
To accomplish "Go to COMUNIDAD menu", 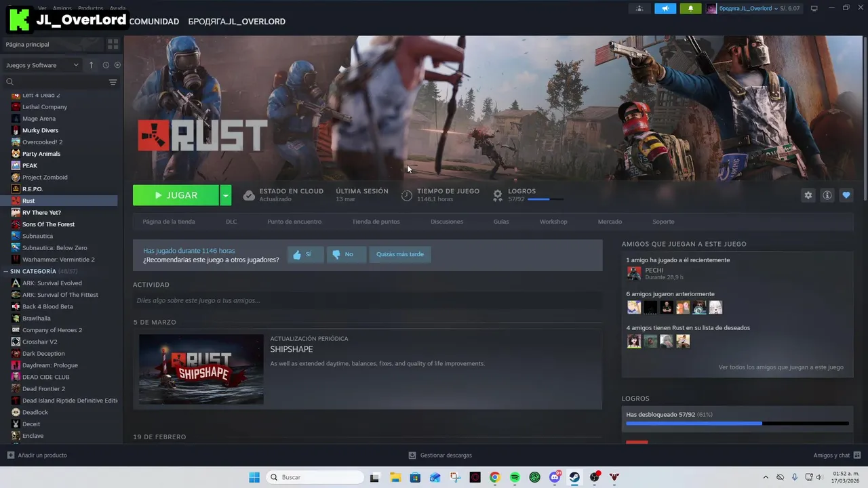I will [154, 22].
